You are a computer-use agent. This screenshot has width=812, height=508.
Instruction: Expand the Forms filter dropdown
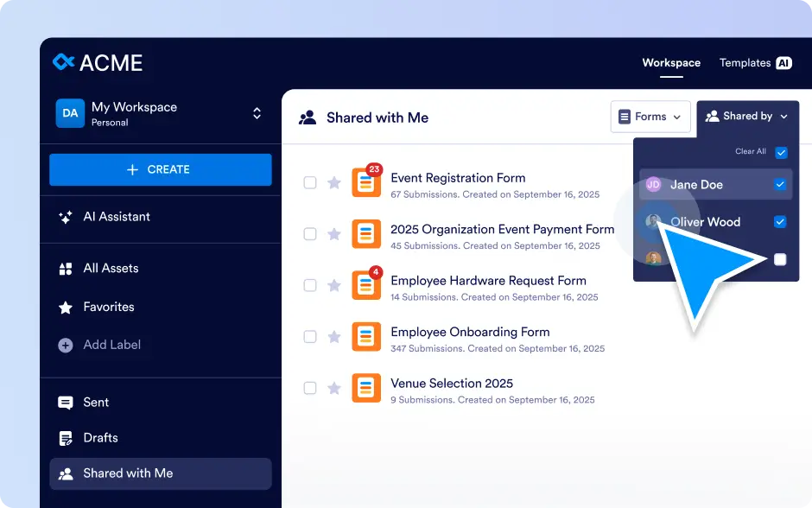[x=650, y=117]
